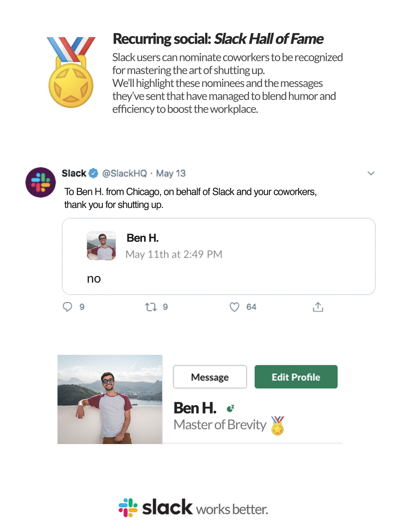399x532 pixels.
Task: Click the blue verified badge
Action: tap(93, 173)
